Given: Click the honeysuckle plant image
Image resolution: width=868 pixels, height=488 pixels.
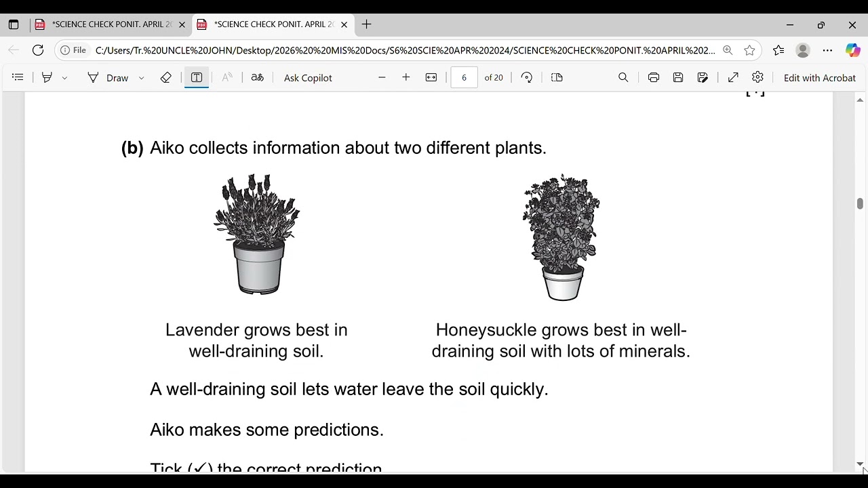Looking at the screenshot, I should pos(561,237).
